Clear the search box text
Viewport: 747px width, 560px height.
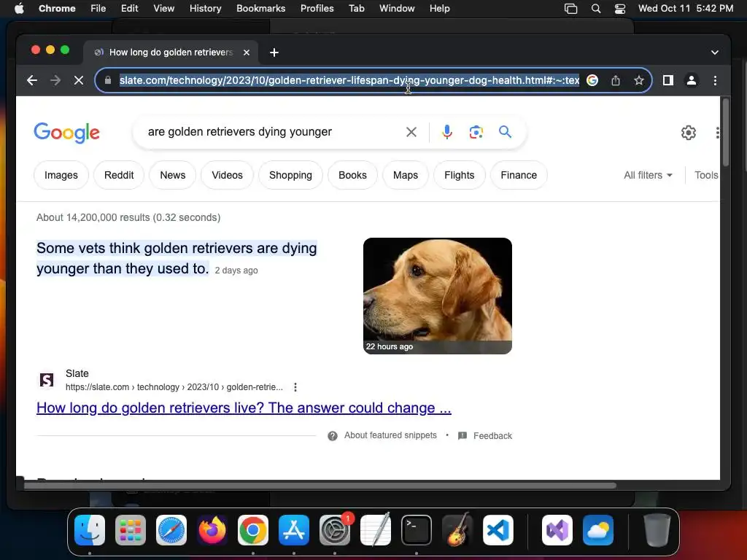411,132
